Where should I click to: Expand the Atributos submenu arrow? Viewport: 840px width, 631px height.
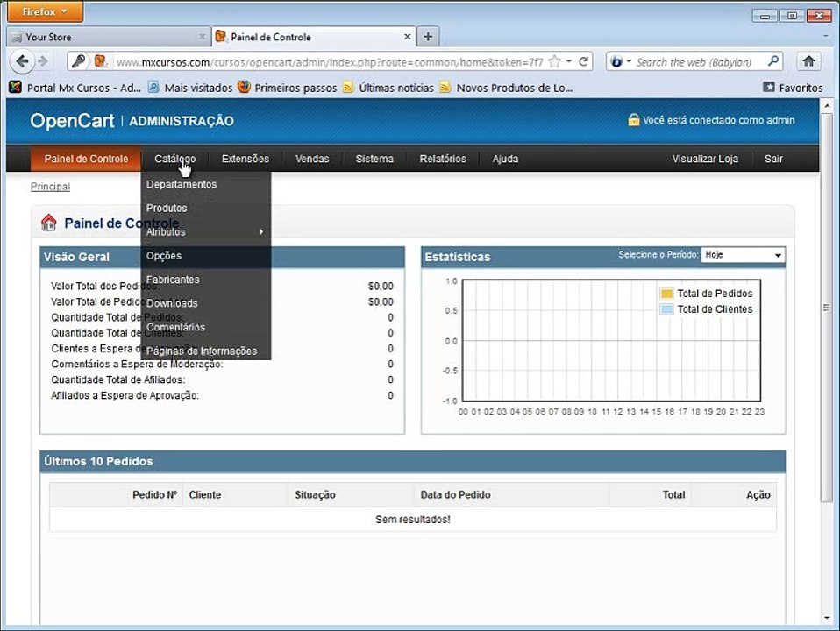pos(261,232)
